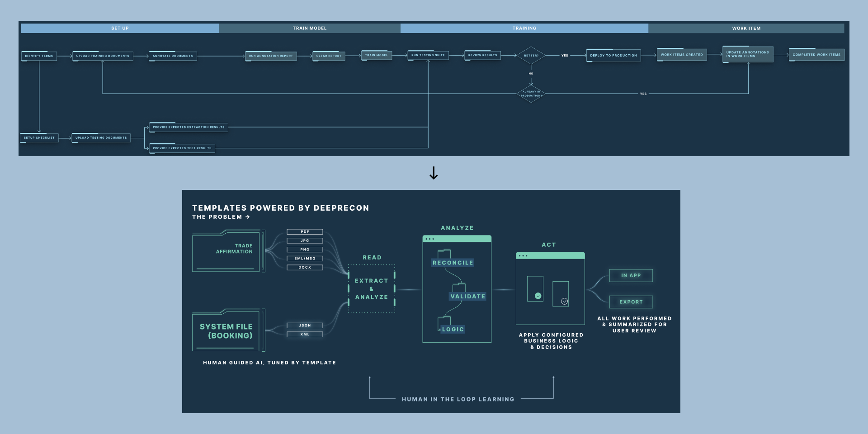Click the arrow icon after THE PROBLEM

coord(248,217)
